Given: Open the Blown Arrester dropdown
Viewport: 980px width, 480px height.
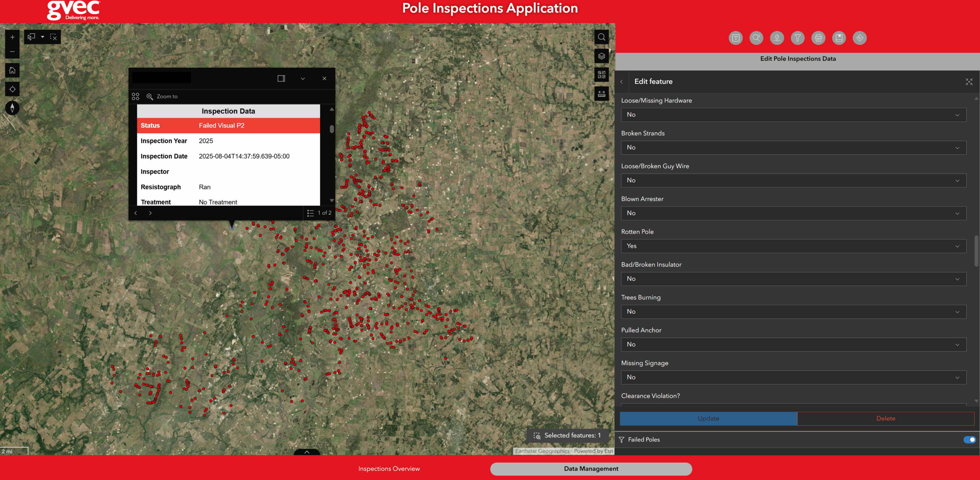Looking at the screenshot, I should tap(793, 213).
